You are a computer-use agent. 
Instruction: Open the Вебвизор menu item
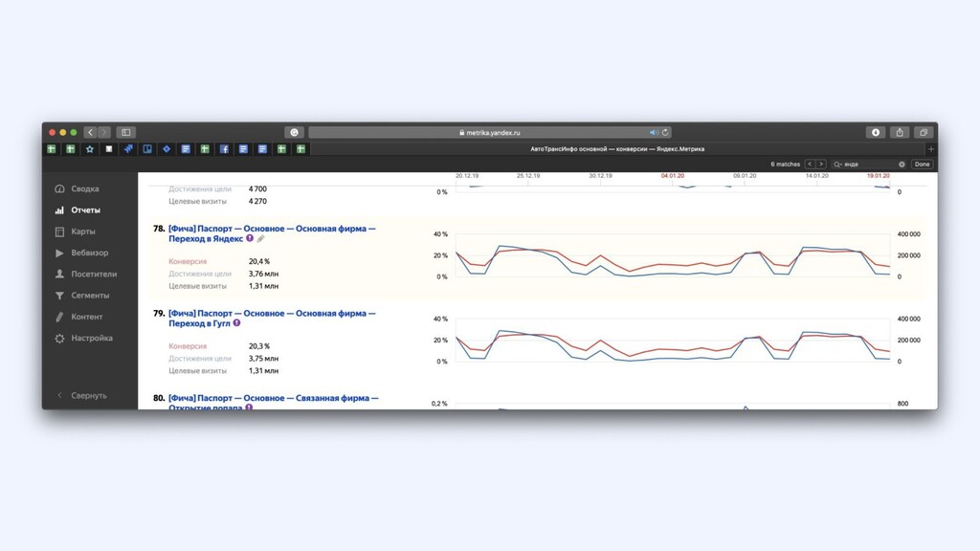coord(89,253)
